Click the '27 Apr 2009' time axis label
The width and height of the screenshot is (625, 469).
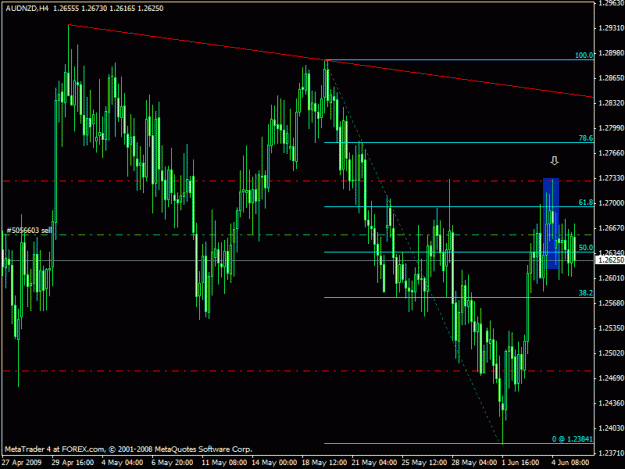tap(22, 463)
